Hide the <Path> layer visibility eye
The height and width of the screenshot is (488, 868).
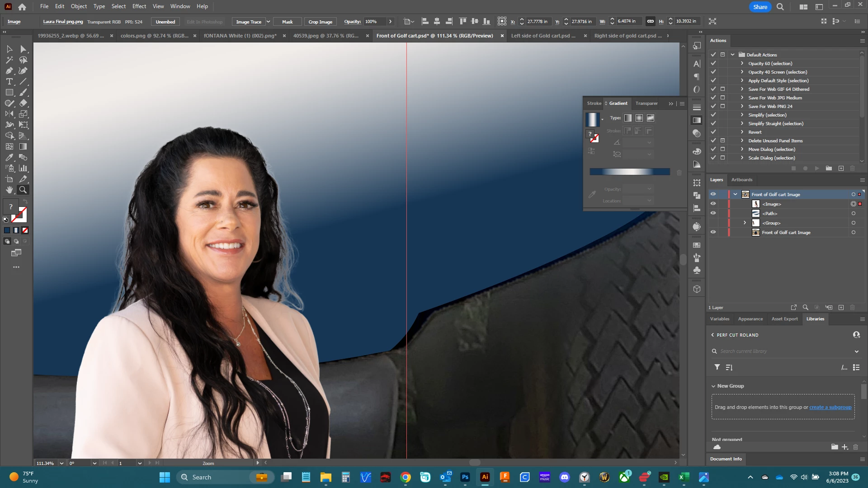point(713,213)
